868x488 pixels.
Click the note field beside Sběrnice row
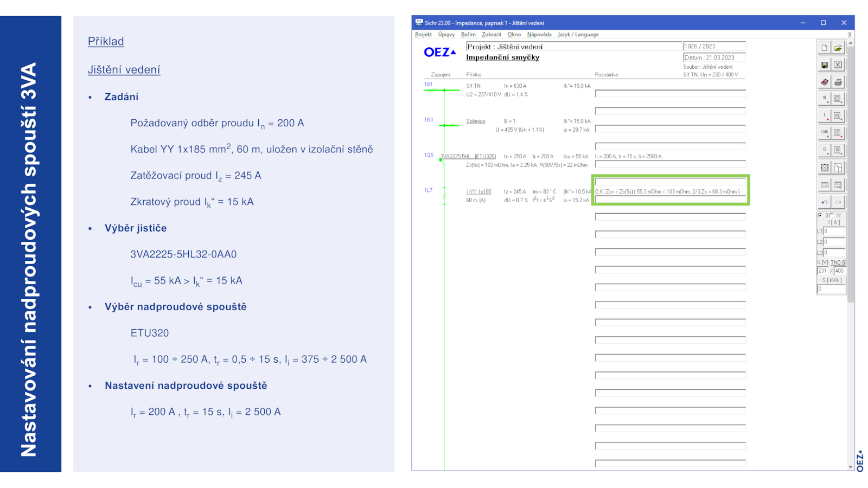(x=670, y=129)
